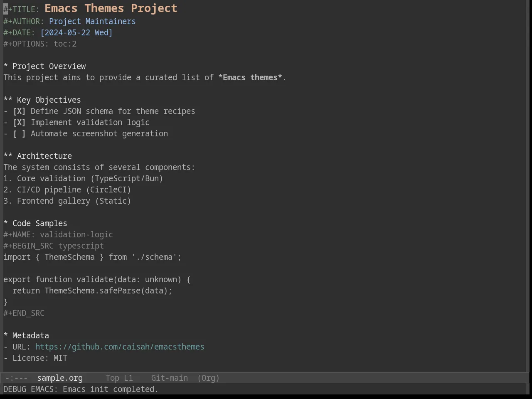Viewport: 532px width, 399px height.
Task: Click the date stamp [2024-05-22 Wed]
Action: click(x=76, y=33)
